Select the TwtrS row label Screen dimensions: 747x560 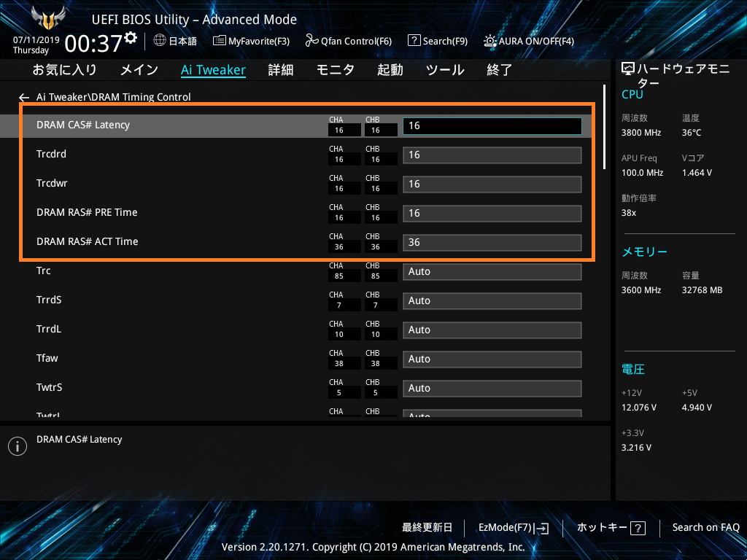pos(49,388)
